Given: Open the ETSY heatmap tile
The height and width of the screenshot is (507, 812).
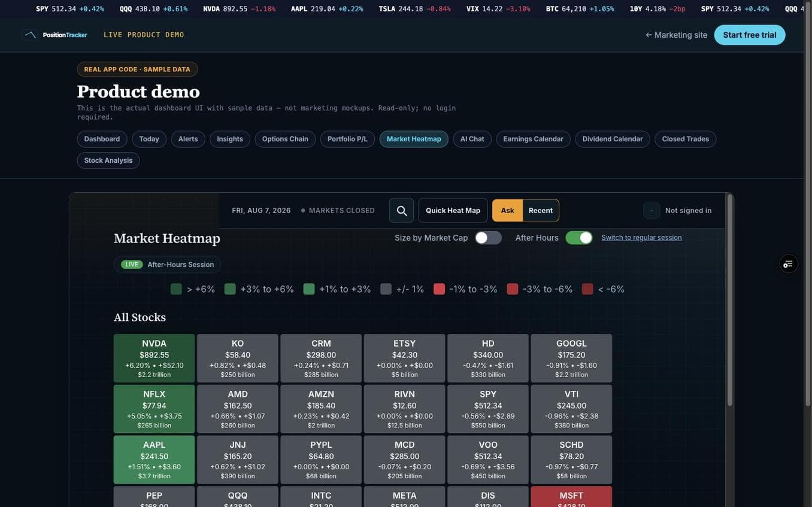Looking at the screenshot, I should tap(405, 359).
